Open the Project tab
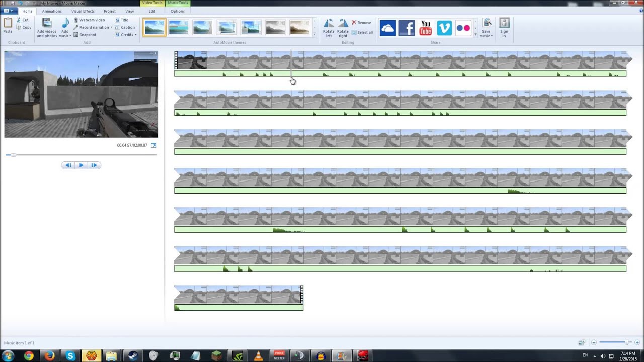The height and width of the screenshot is (362, 644). click(109, 11)
